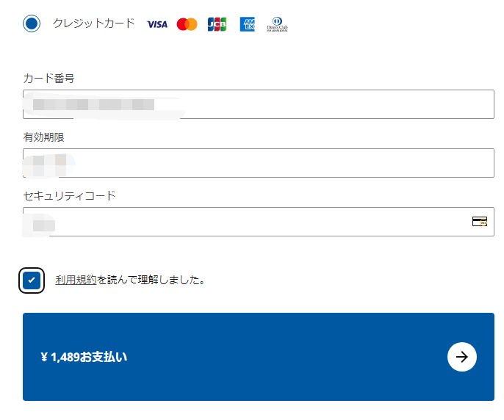504x420 pixels.
Task: Click the card icon in security code field
Action: pyautogui.click(x=480, y=221)
